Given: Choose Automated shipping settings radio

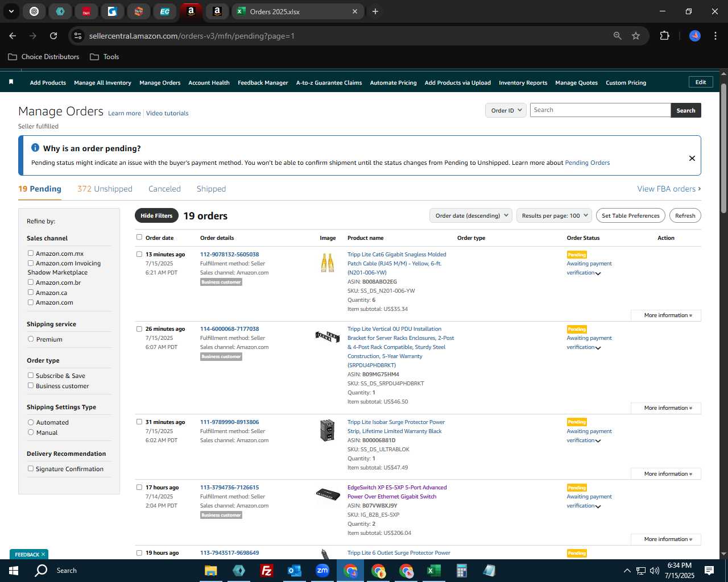Looking at the screenshot, I should [31, 422].
